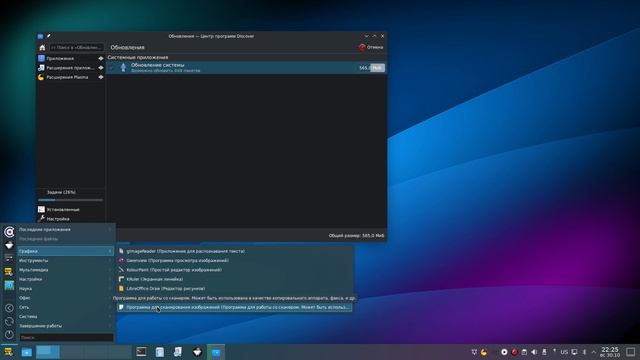Screen dimensions: 640x360
Task: Select the Графика menu category
Action: [65, 251]
